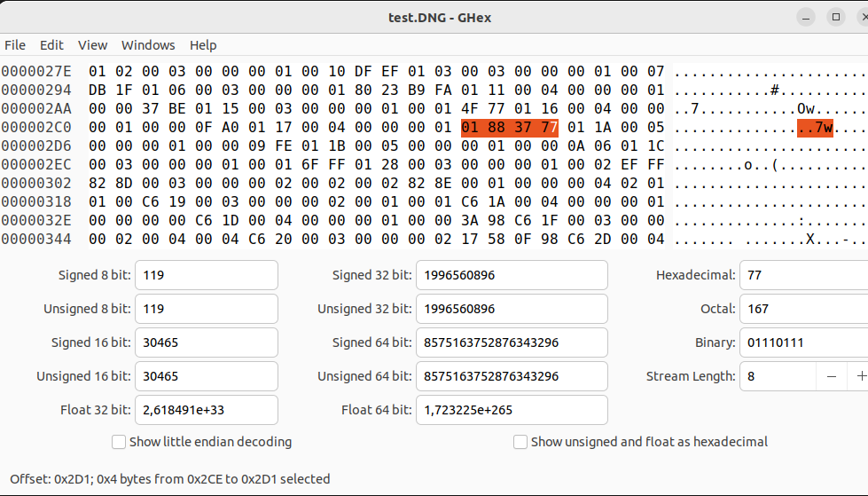Image resolution: width=868 pixels, height=496 pixels.
Task: Click highlighted ASCII text ..7w
Action: point(815,128)
